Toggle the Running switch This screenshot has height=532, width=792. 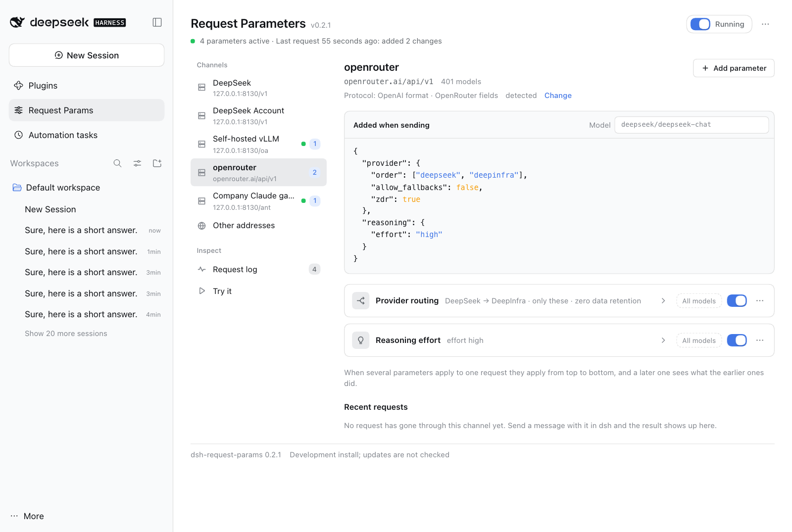click(700, 24)
